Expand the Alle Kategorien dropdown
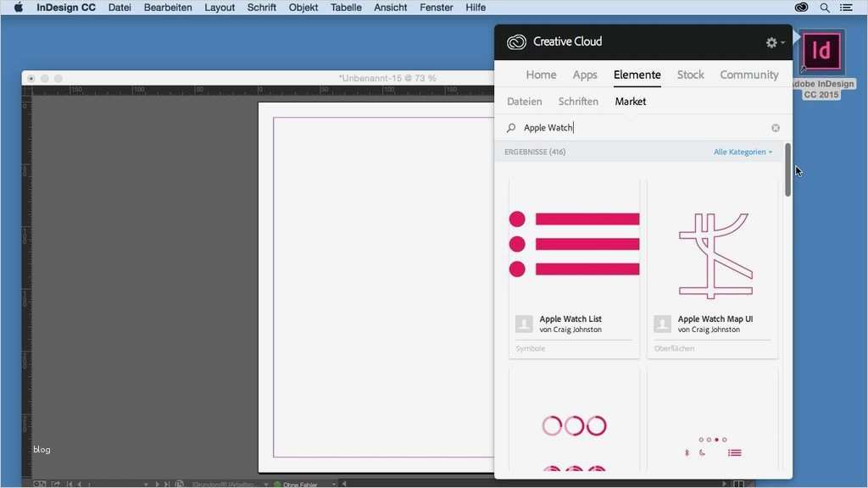Screen dimensions: 868x488 [743, 152]
